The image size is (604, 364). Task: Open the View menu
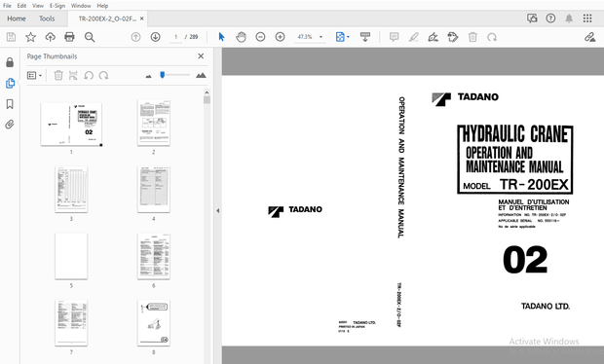click(38, 6)
